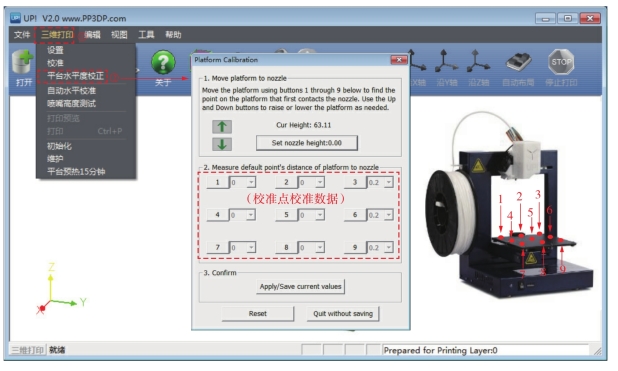The height and width of the screenshot is (371, 618).
Task: Open the point 3 distance dropdown
Action: click(389, 182)
